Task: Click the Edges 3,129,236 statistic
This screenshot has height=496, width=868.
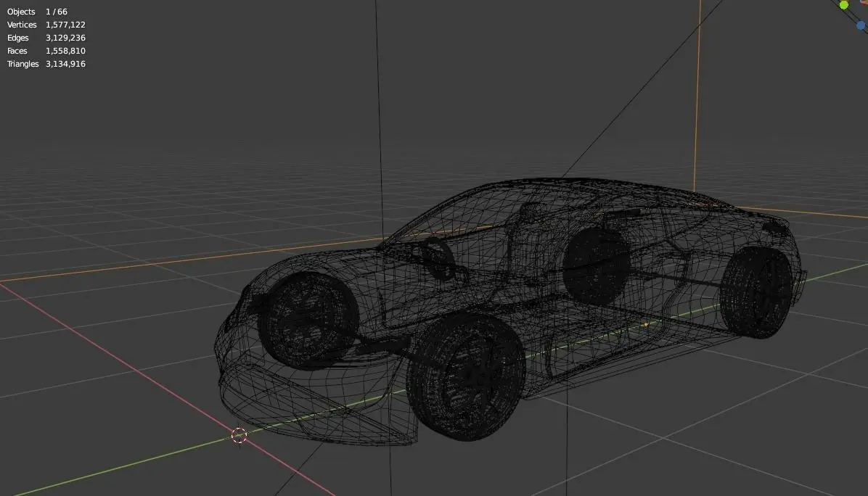Action: tap(46, 38)
